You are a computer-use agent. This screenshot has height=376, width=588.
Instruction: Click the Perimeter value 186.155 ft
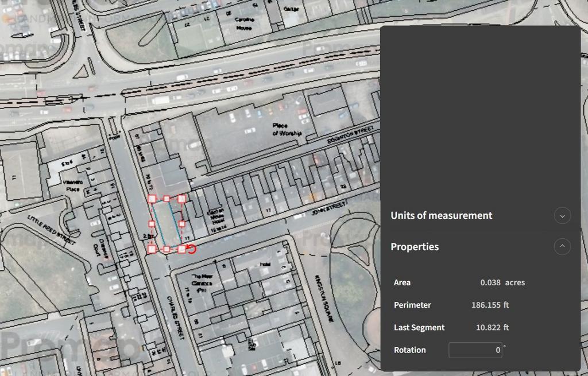(490, 305)
